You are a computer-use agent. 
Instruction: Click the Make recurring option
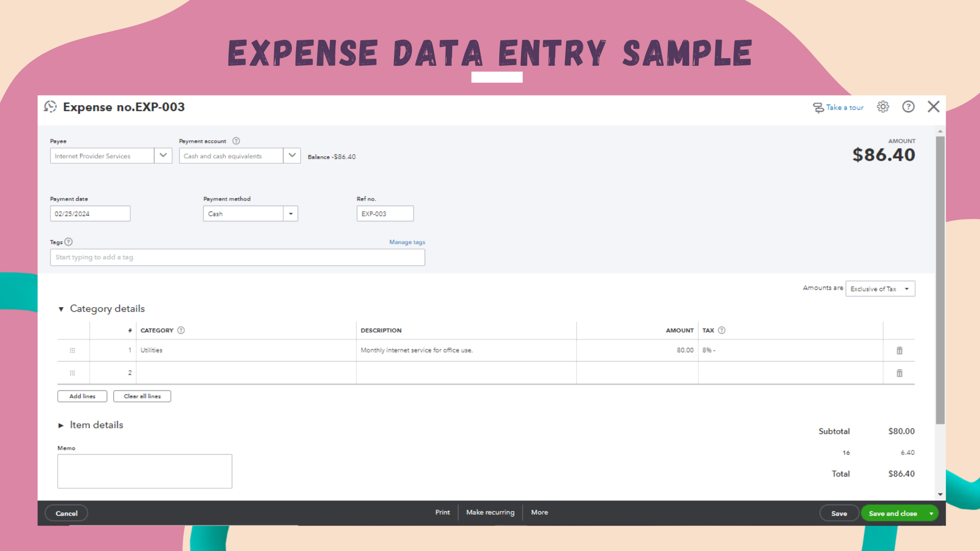(490, 512)
